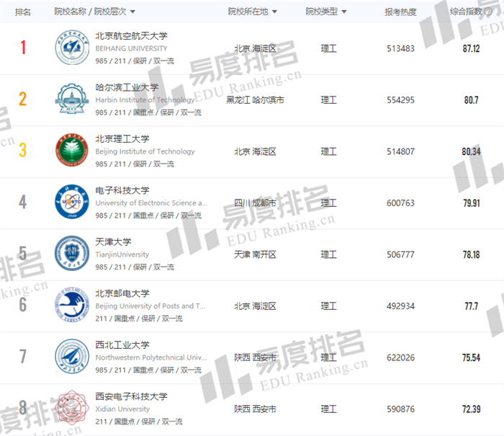The width and height of the screenshot is (504, 436).
Task: Click the heat value 514807
Action: pyautogui.click(x=400, y=151)
